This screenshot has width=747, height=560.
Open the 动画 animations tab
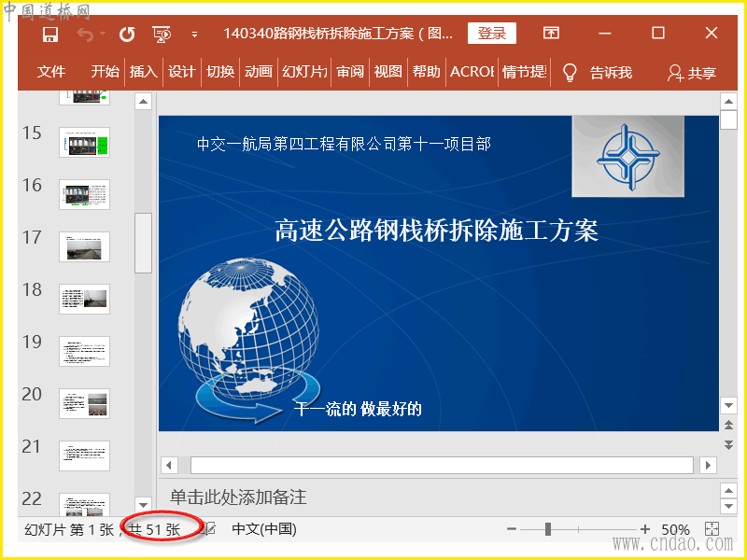[259, 72]
